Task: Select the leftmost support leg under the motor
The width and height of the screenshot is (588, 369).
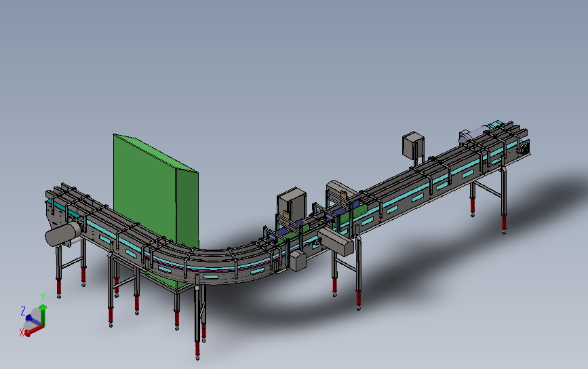Action: click(59, 271)
